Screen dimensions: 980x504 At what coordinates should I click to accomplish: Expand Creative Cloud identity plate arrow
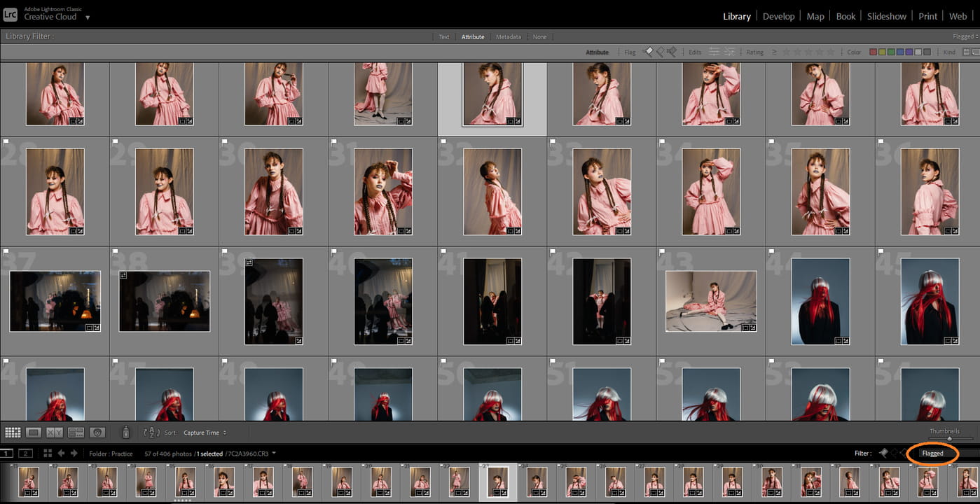click(88, 17)
